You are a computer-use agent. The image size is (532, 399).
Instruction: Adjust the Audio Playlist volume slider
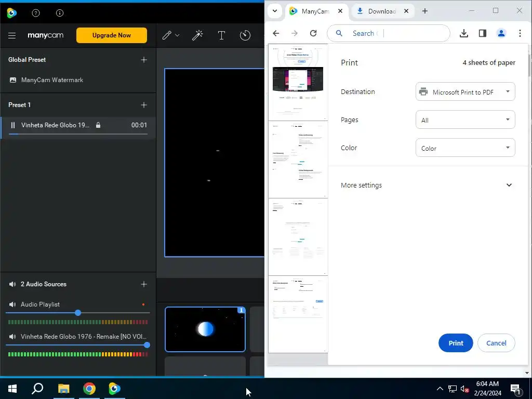(78, 312)
